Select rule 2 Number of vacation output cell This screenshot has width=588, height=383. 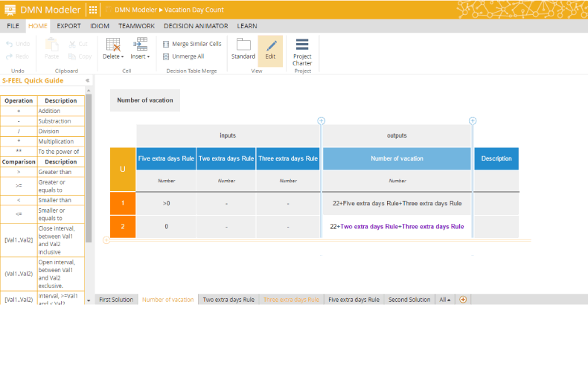(397, 227)
